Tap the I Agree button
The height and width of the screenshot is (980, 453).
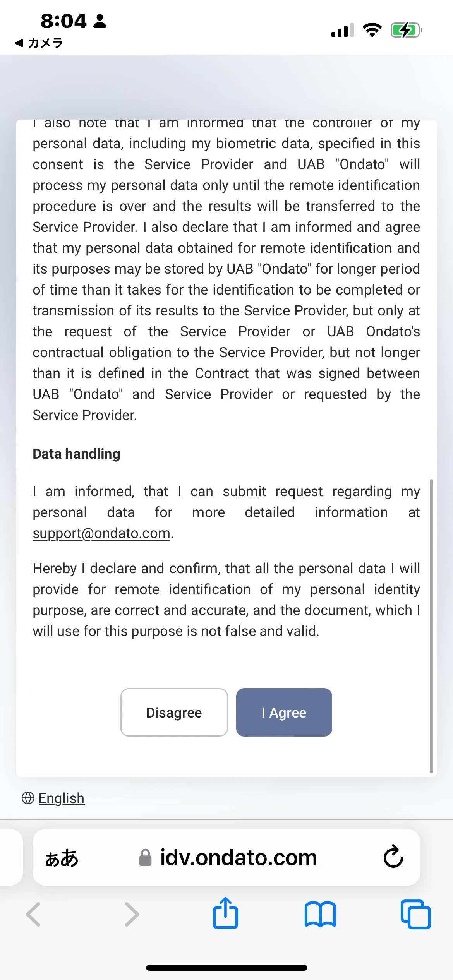(284, 712)
